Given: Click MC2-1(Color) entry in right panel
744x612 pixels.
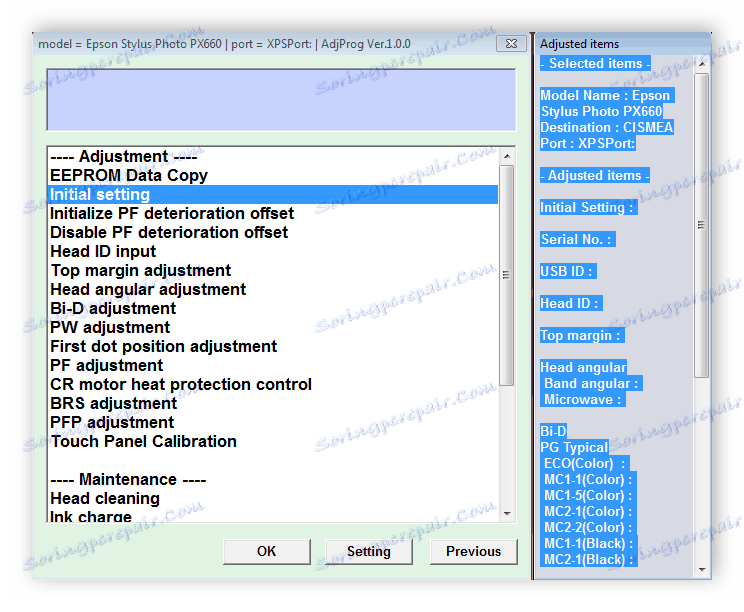Looking at the screenshot, I should (588, 511).
